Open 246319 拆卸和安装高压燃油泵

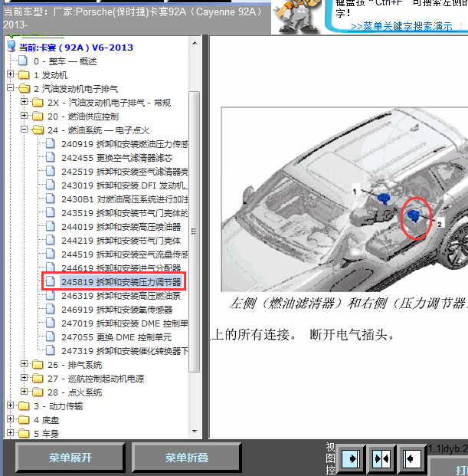click(121, 296)
